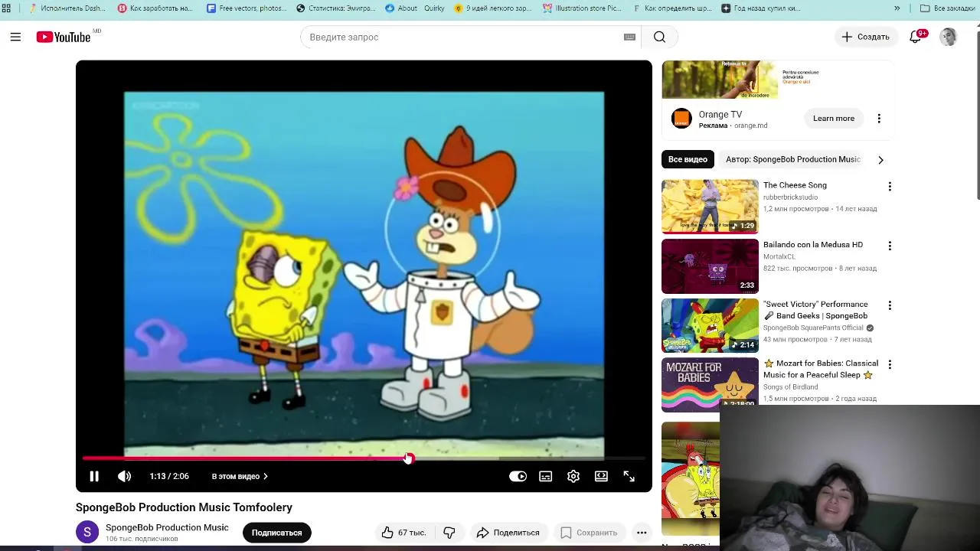Click the search magnifier button
The height and width of the screenshot is (551, 980).
click(659, 37)
